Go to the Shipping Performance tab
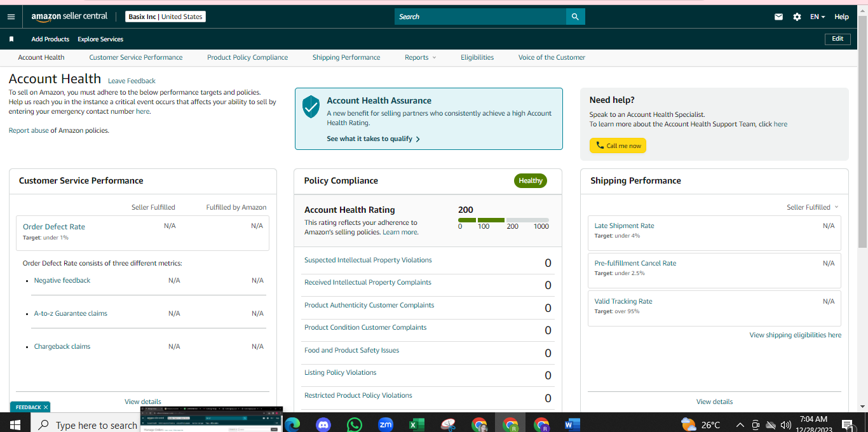Image resolution: width=868 pixels, height=432 pixels. [x=346, y=57]
